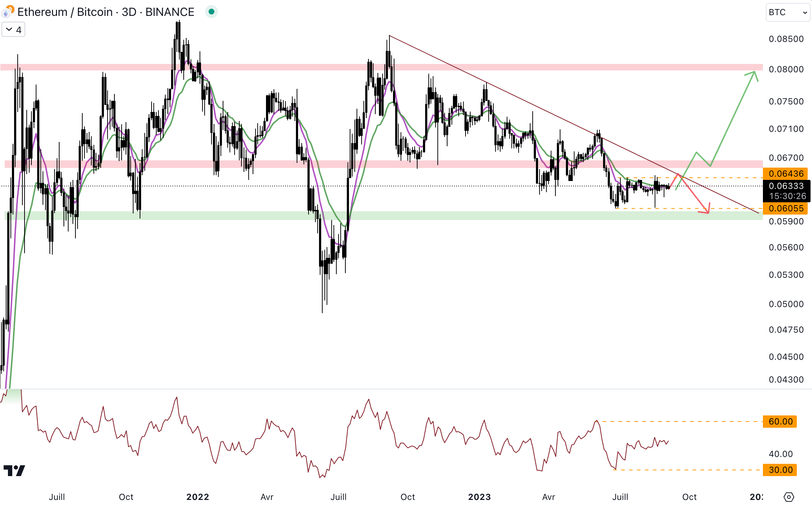Click the orange 0.06055 price label
Image resolution: width=812 pixels, height=505 pixels.
(x=786, y=208)
